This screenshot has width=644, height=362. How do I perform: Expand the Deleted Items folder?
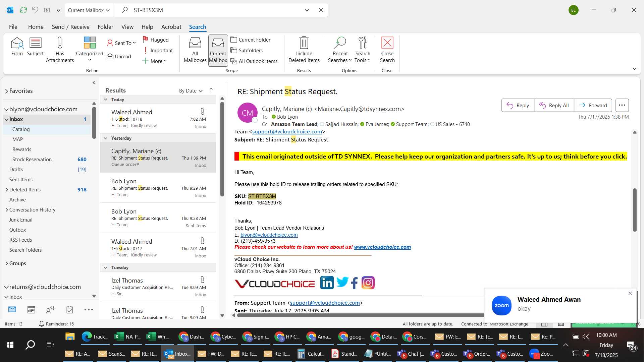7,190
